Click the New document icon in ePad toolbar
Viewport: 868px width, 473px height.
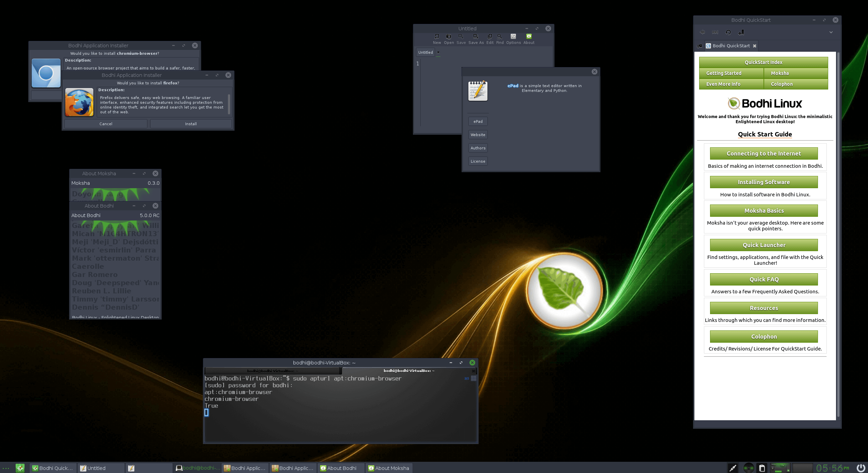point(437,36)
